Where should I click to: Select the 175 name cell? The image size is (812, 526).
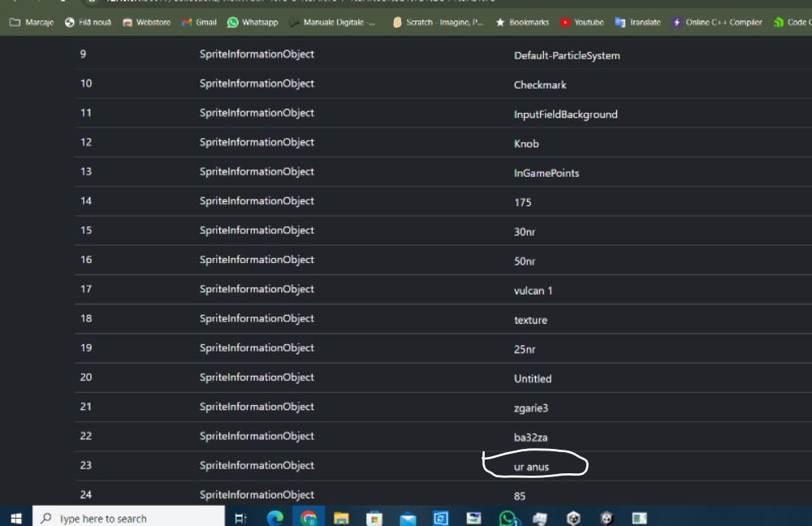tap(522, 202)
